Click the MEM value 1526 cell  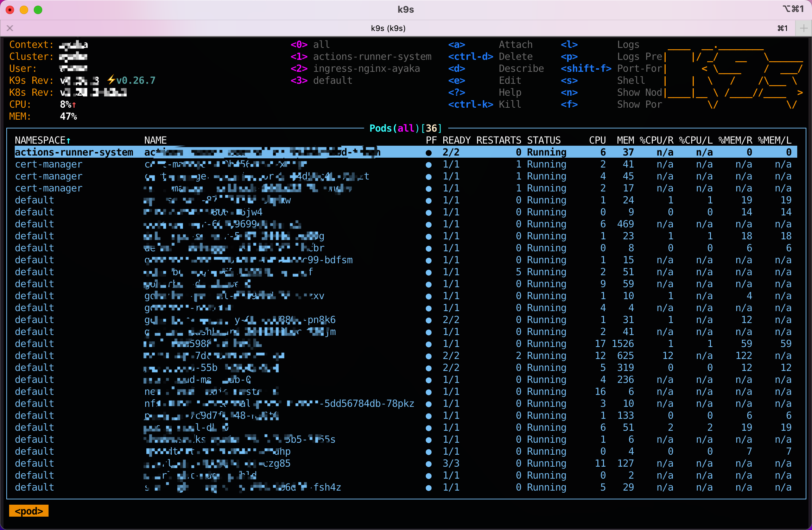(623, 344)
